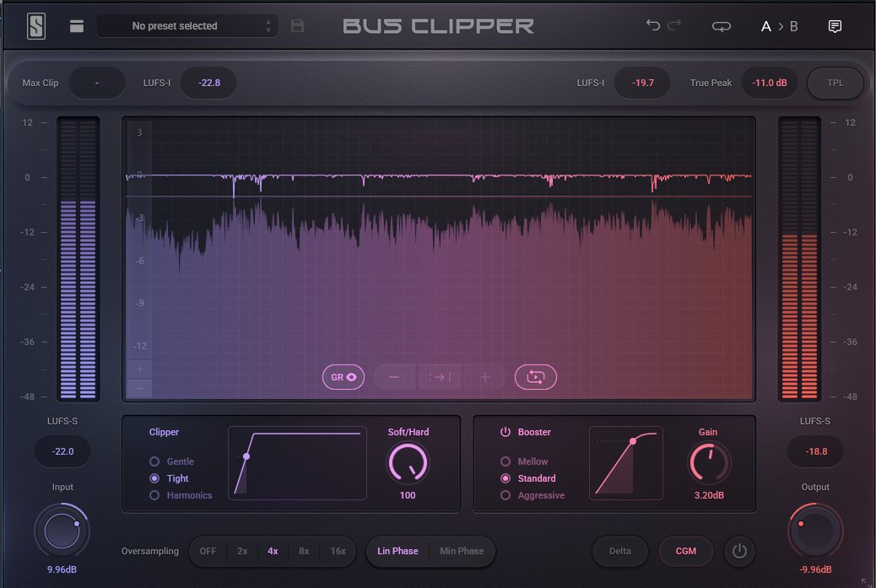Increase vertical scale with plus
This screenshot has width=876, height=588.
coord(139,369)
